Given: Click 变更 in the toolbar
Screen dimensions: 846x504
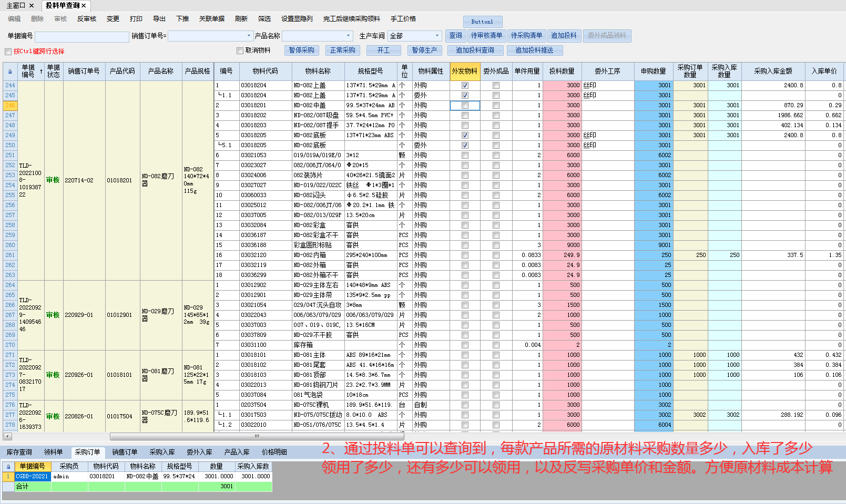Looking at the screenshot, I should tap(113, 19).
